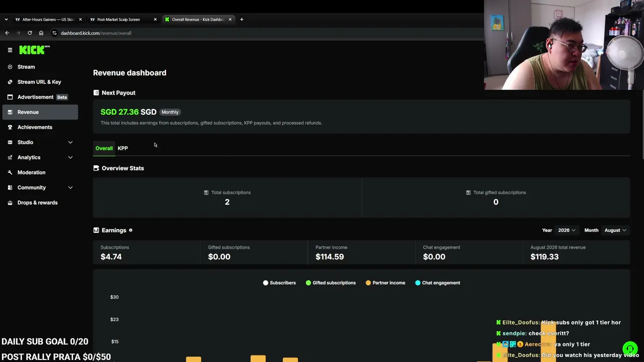The width and height of the screenshot is (644, 362).
Task: Click the Advertisement icon in the sidebar
Action: point(10,97)
